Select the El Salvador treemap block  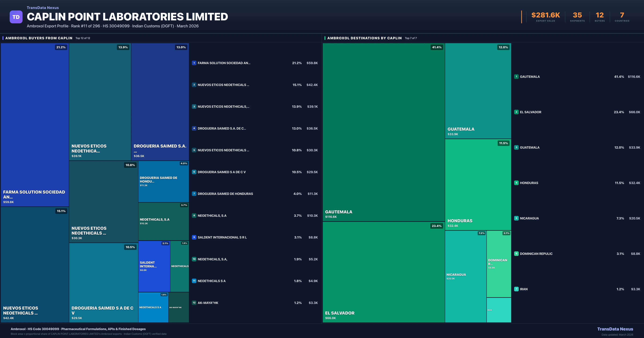pyautogui.click(x=383, y=273)
